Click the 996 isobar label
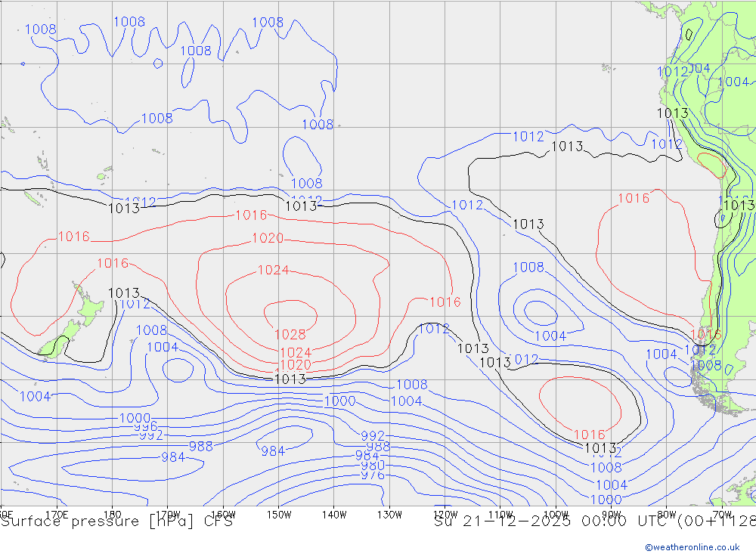Image resolution: width=756 pixels, height=554 pixels. (146, 427)
